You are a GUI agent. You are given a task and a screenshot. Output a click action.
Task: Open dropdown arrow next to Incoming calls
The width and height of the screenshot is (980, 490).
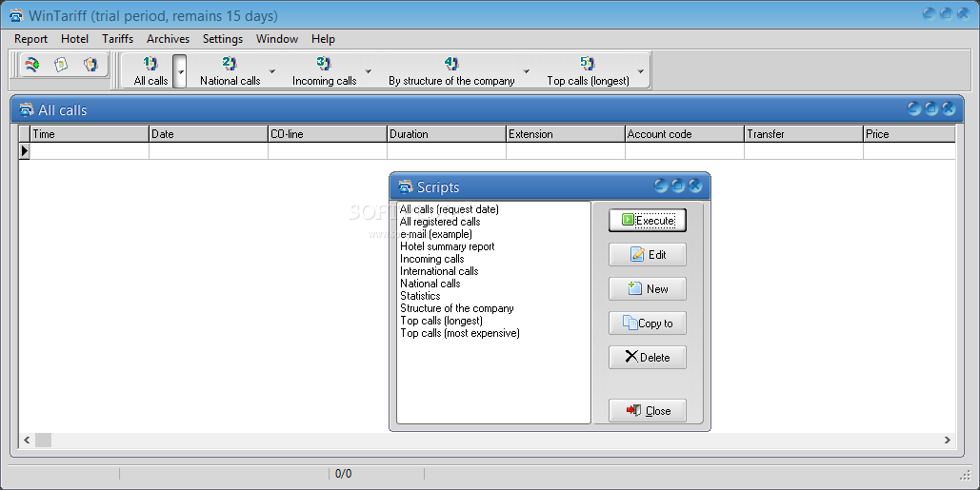[369, 71]
